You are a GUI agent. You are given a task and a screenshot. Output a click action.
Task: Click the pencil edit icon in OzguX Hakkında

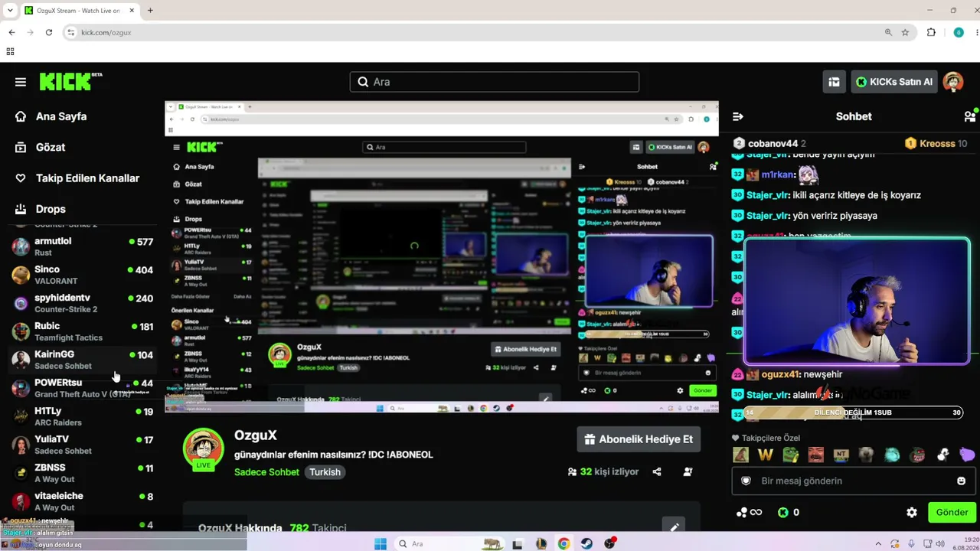675,527
